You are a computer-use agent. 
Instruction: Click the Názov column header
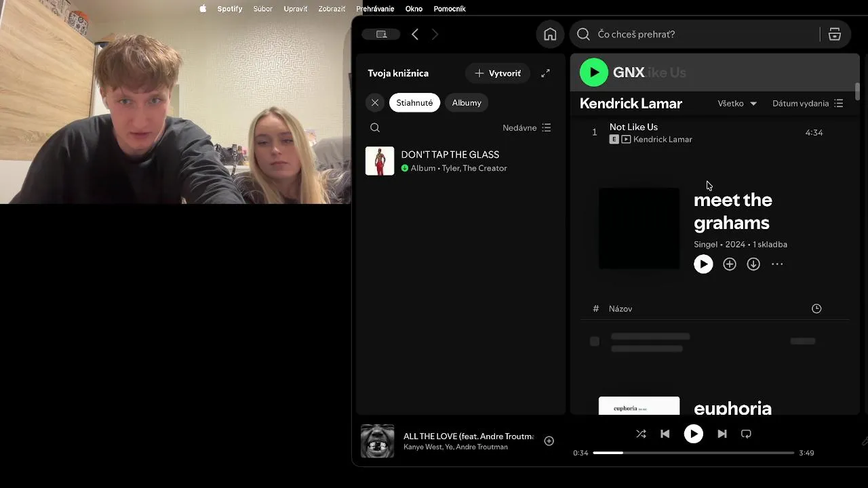pyautogui.click(x=620, y=308)
